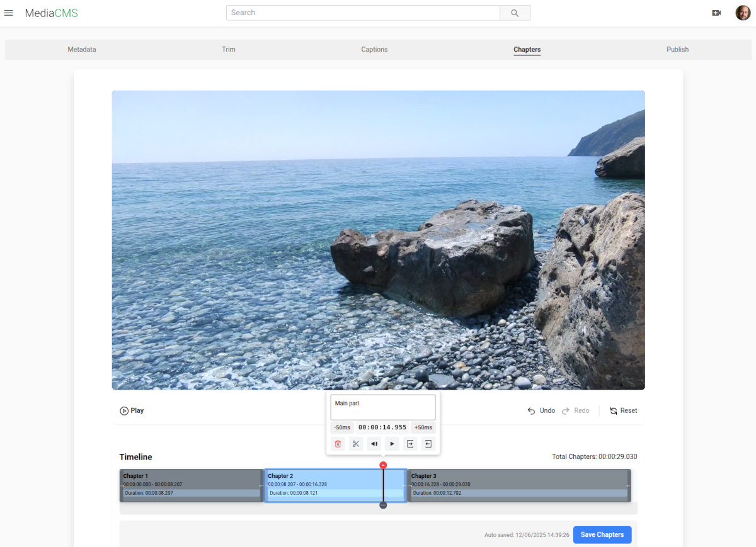Image resolution: width=756 pixels, height=547 pixels.
Task: Click the 'Main part' chapter title field
Action: coord(383,407)
